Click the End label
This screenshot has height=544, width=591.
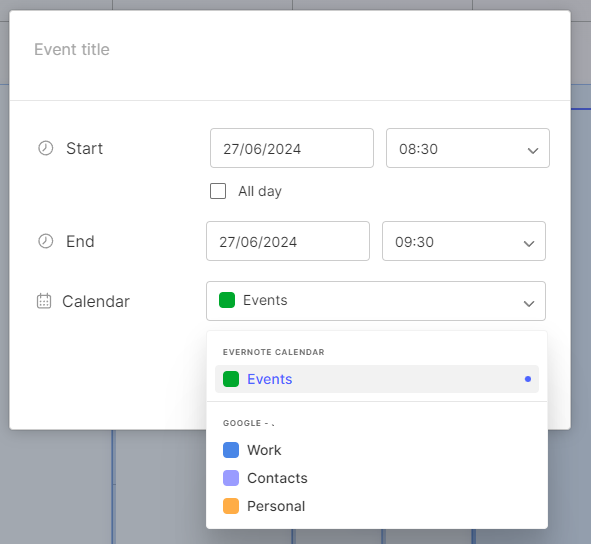coord(80,241)
